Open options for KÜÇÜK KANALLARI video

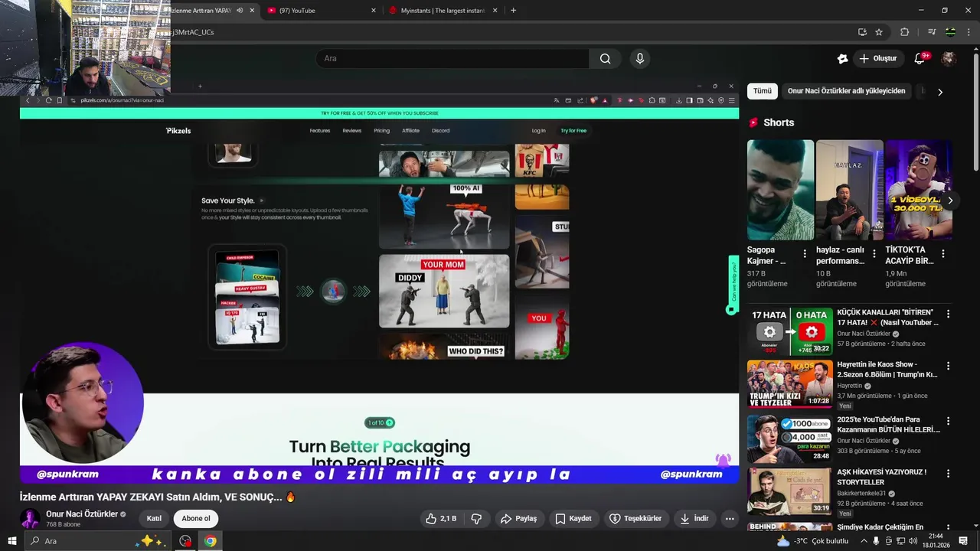948,314
